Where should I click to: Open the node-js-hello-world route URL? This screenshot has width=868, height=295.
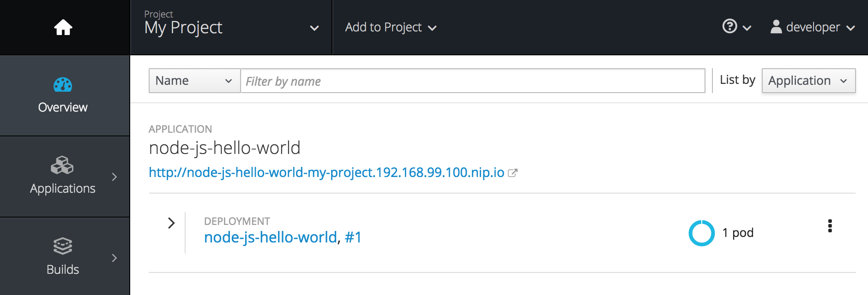point(326,172)
